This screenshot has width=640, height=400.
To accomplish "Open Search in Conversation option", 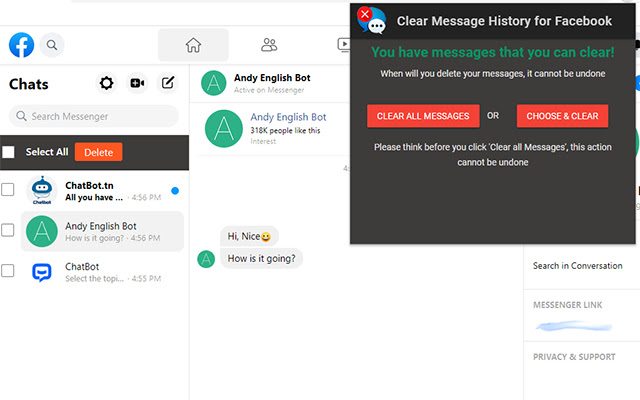I will [578, 266].
